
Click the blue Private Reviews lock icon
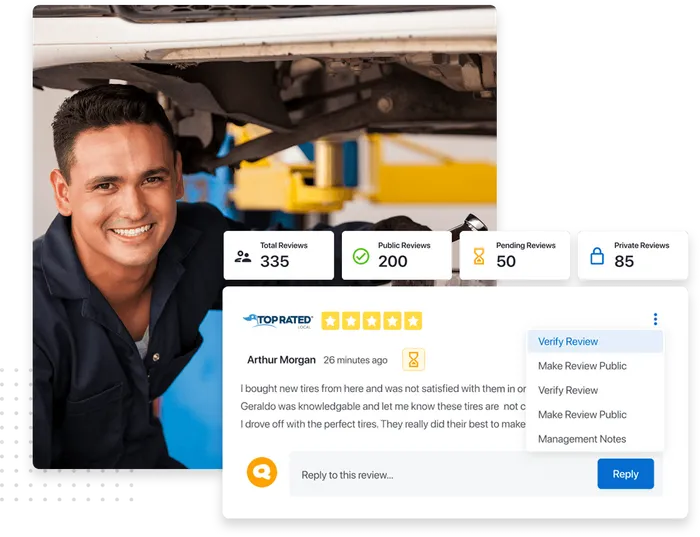pos(597,256)
